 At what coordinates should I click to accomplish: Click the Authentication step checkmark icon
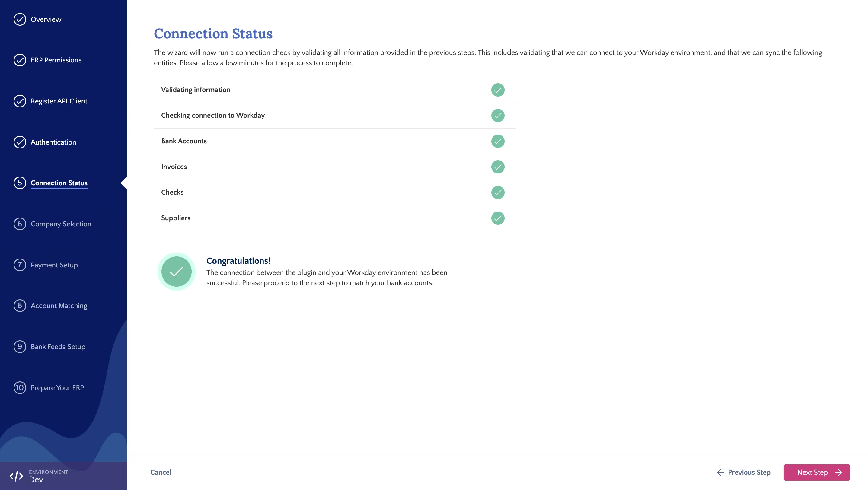click(x=20, y=142)
